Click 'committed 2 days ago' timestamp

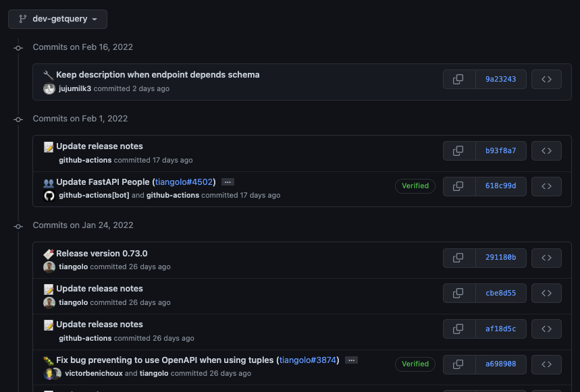tap(131, 88)
